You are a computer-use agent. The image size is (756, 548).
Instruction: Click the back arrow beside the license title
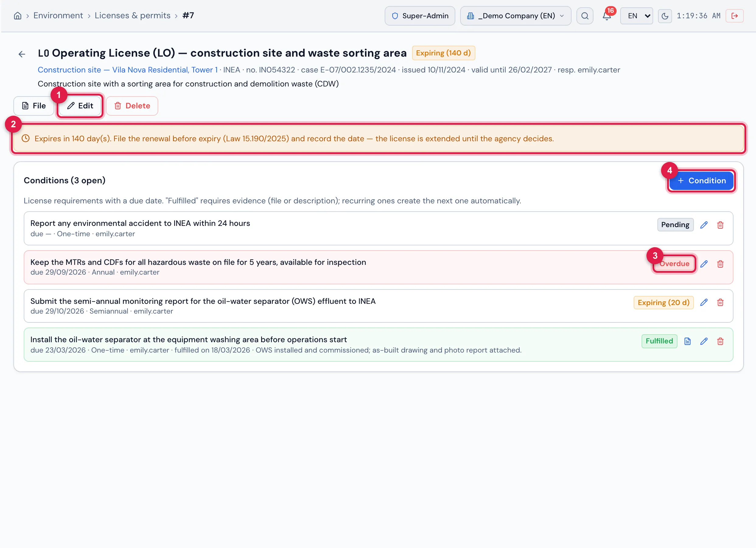coord(22,54)
